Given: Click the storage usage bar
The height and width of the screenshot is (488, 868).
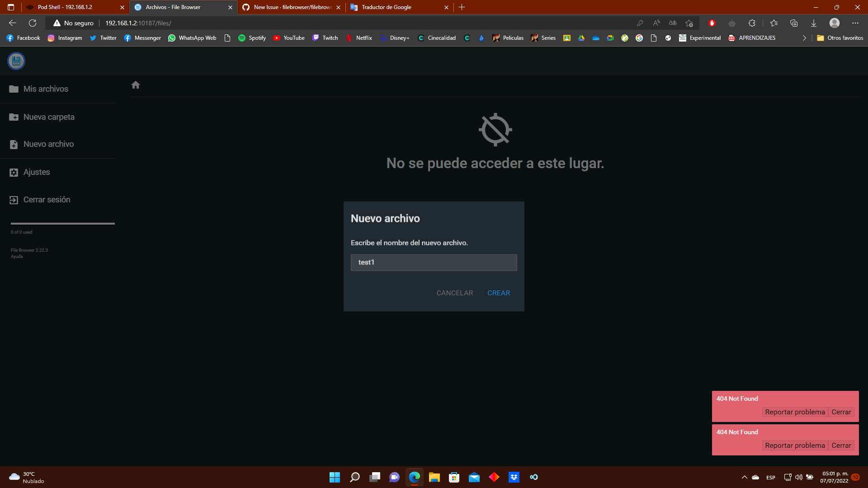Looking at the screenshot, I should [x=62, y=223].
